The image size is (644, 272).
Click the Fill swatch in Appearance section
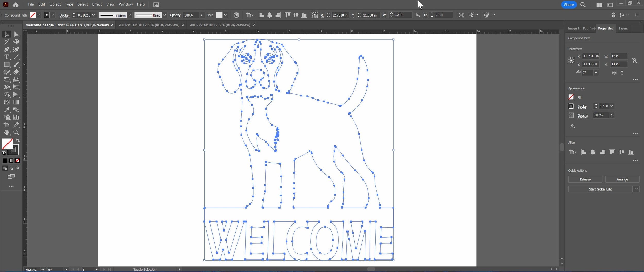click(x=571, y=97)
